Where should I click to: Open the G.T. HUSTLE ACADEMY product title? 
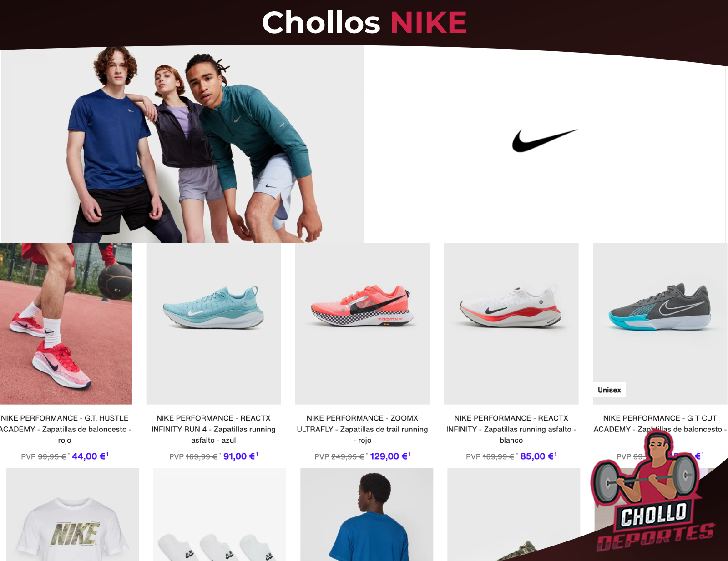[65, 429]
